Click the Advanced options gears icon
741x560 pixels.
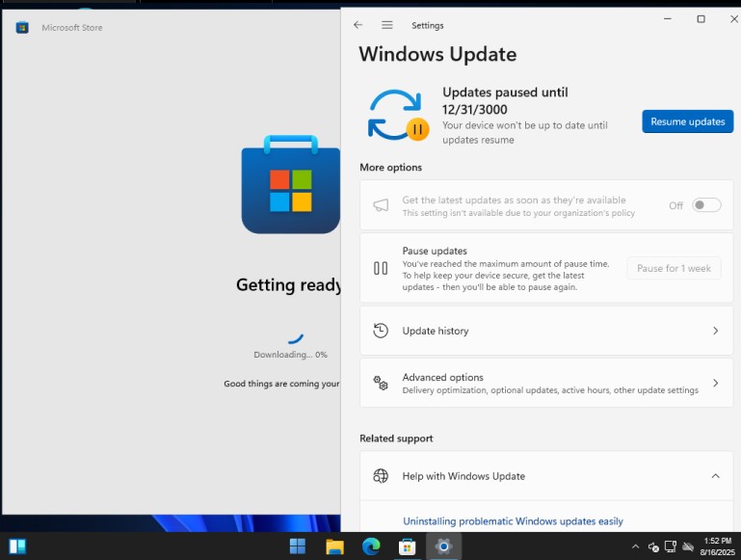tap(381, 383)
